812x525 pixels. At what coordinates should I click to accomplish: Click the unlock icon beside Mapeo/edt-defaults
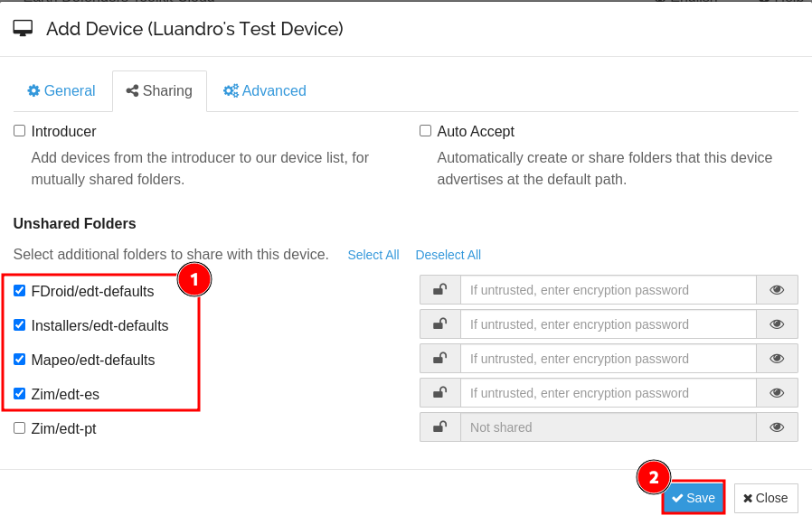pos(439,359)
